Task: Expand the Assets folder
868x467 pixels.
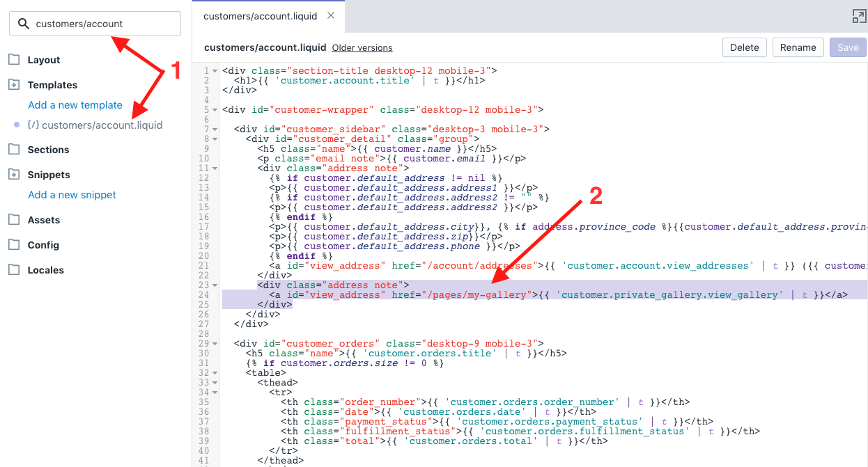Action: [44, 220]
